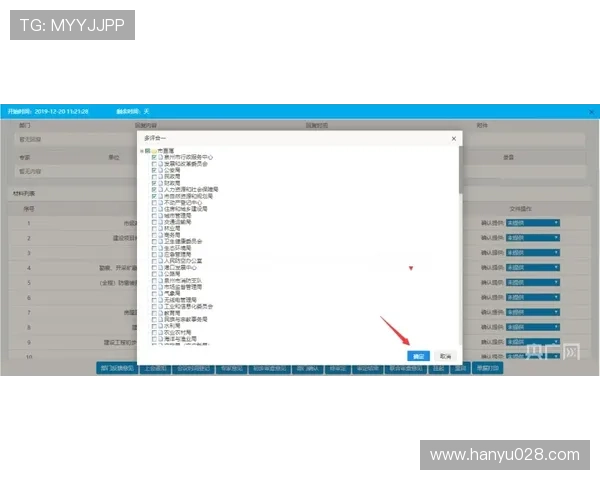Enable the 住房和城乡建设局 checkbox

(x=154, y=208)
